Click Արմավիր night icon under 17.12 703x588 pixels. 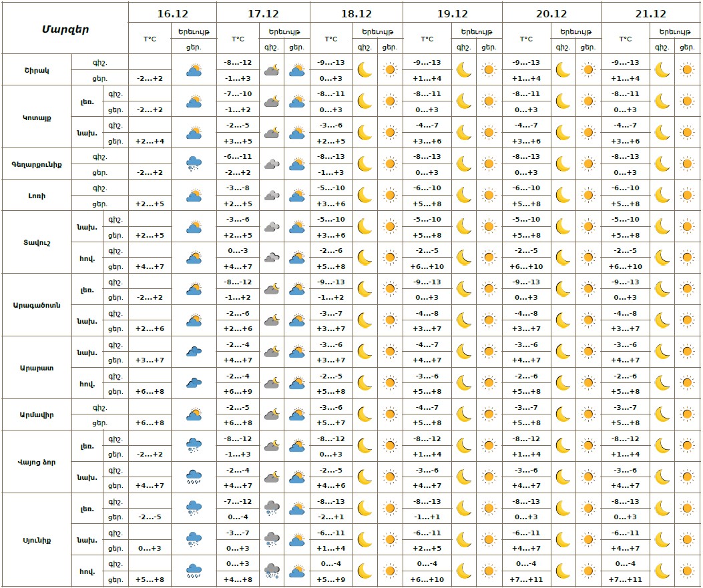[272, 414]
